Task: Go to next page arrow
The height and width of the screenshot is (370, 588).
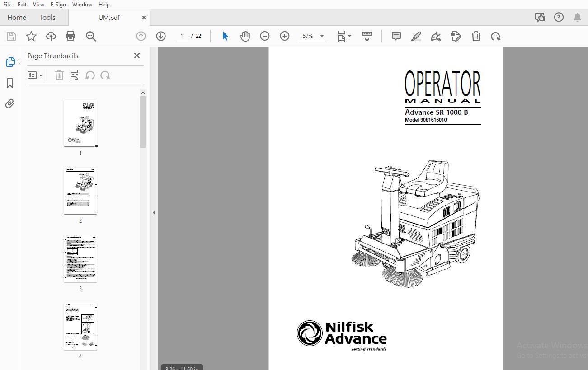Action: 161,36
